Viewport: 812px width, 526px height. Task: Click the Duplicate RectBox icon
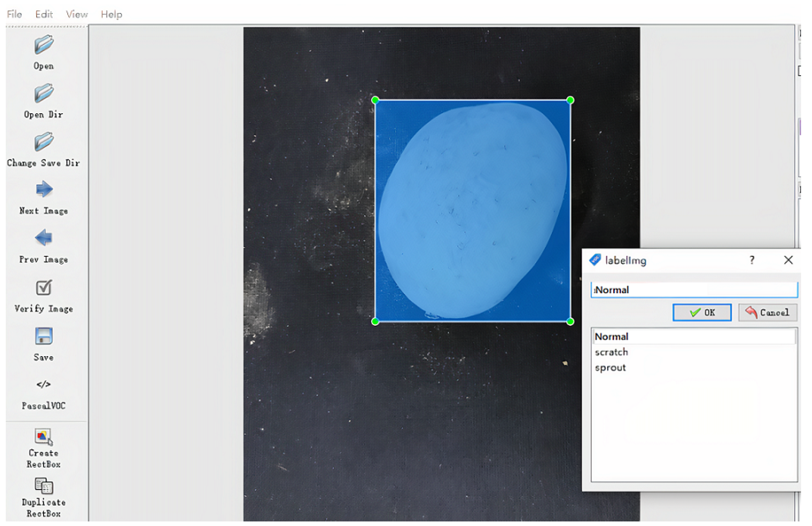click(44, 487)
